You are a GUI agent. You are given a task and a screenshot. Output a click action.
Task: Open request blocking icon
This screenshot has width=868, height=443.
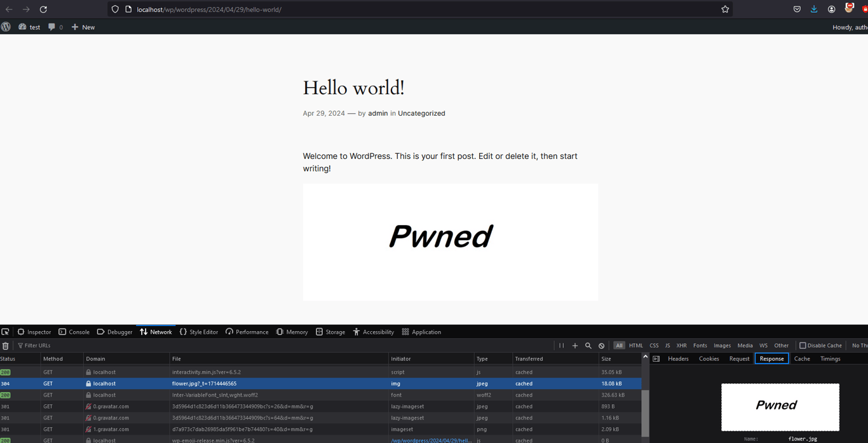click(x=602, y=346)
